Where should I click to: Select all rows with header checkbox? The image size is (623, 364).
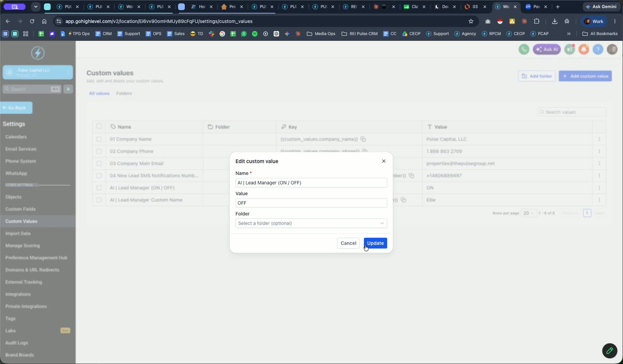click(x=99, y=126)
